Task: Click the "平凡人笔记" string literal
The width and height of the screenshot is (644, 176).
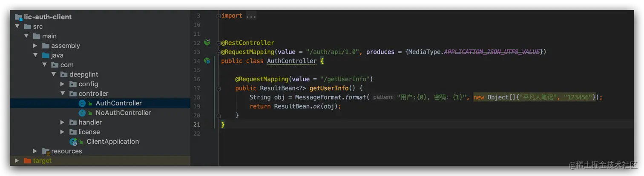Action: 539,97
